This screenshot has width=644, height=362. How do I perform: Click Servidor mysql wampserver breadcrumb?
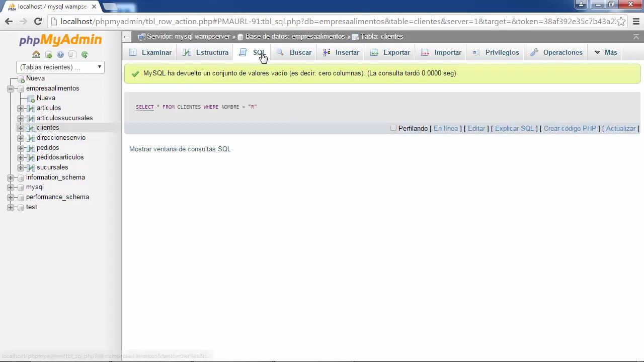pos(188,37)
